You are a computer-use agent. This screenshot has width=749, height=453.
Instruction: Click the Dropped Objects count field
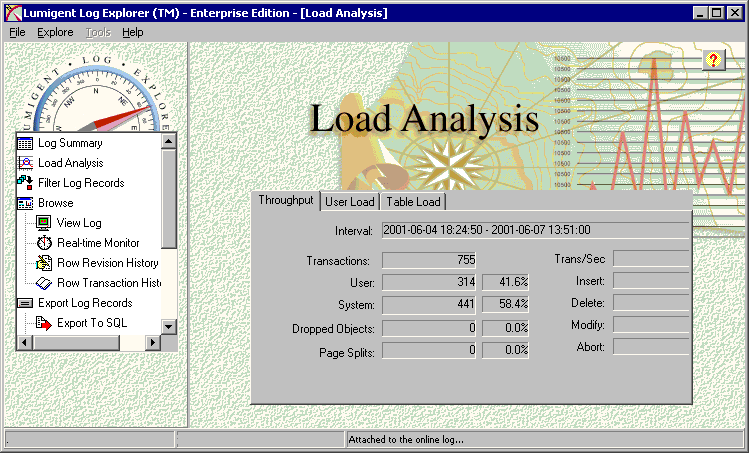429,328
